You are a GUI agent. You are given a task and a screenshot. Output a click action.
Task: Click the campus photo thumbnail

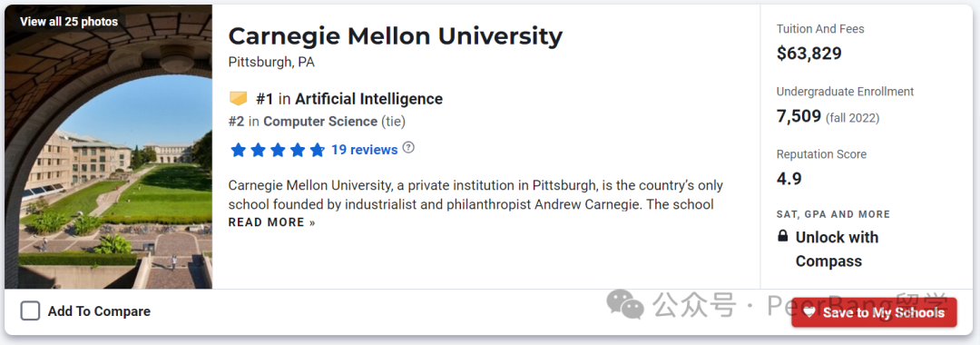108,147
